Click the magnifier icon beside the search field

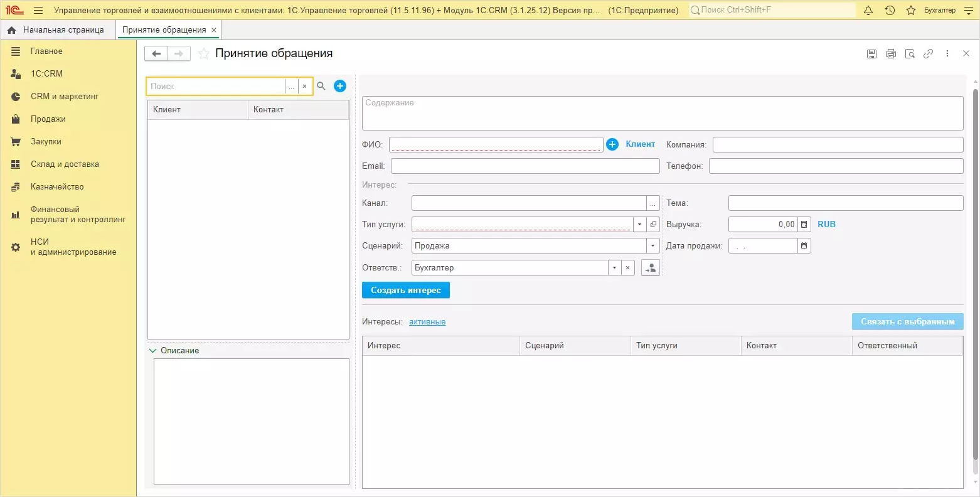point(321,86)
